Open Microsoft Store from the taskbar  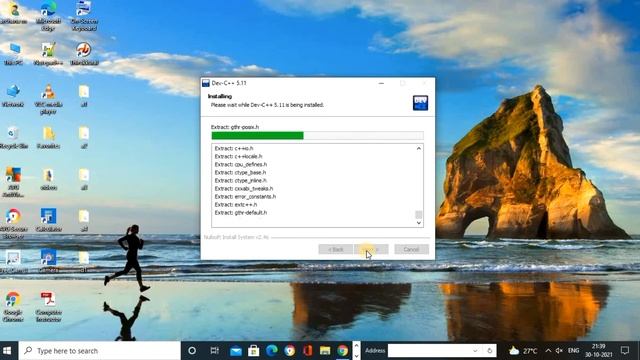click(x=253, y=351)
